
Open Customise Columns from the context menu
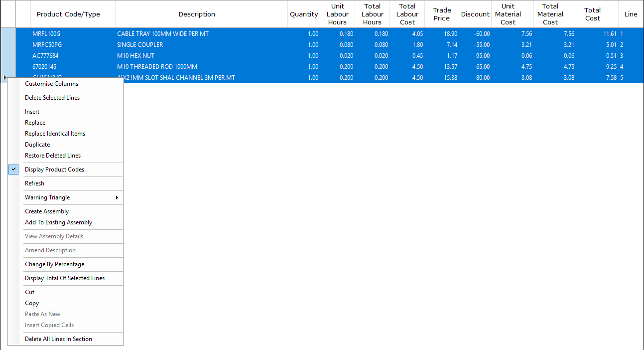pyautogui.click(x=51, y=84)
